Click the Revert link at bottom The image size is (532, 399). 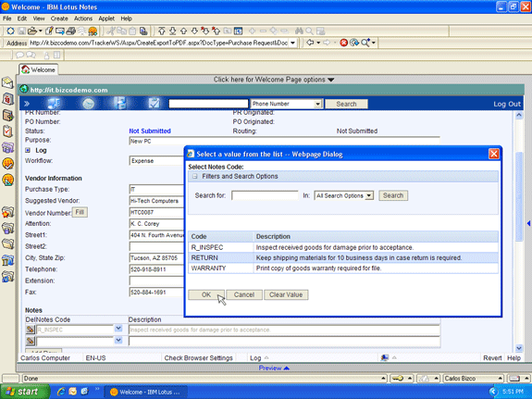point(492,358)
